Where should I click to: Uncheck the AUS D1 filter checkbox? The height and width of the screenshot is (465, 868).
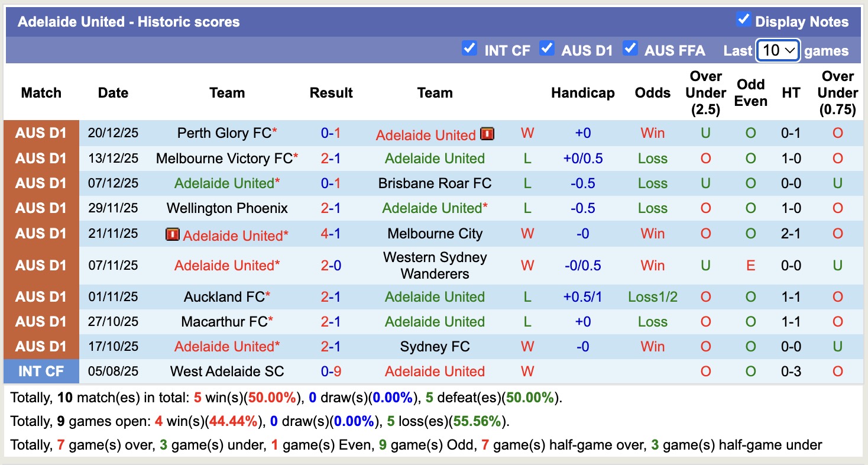[548, 49]
